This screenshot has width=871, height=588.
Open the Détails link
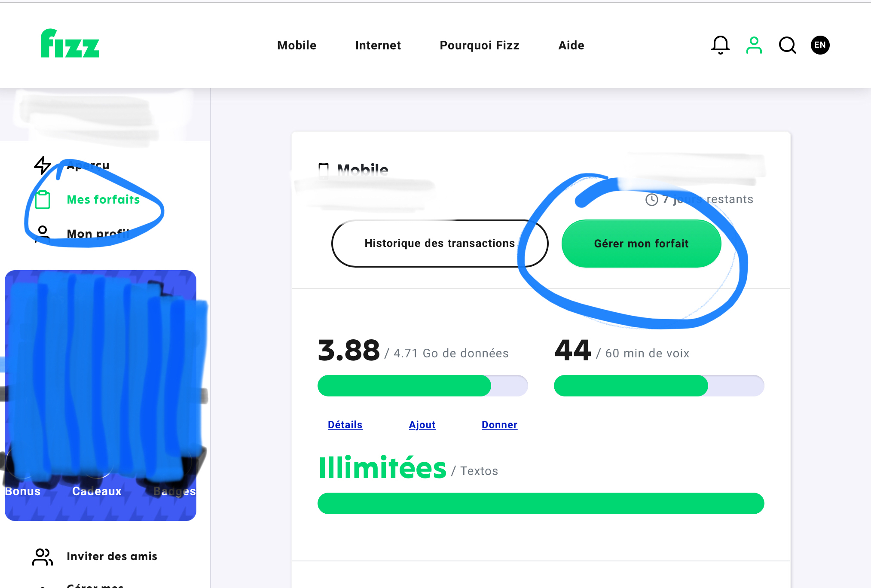[345, 425]
